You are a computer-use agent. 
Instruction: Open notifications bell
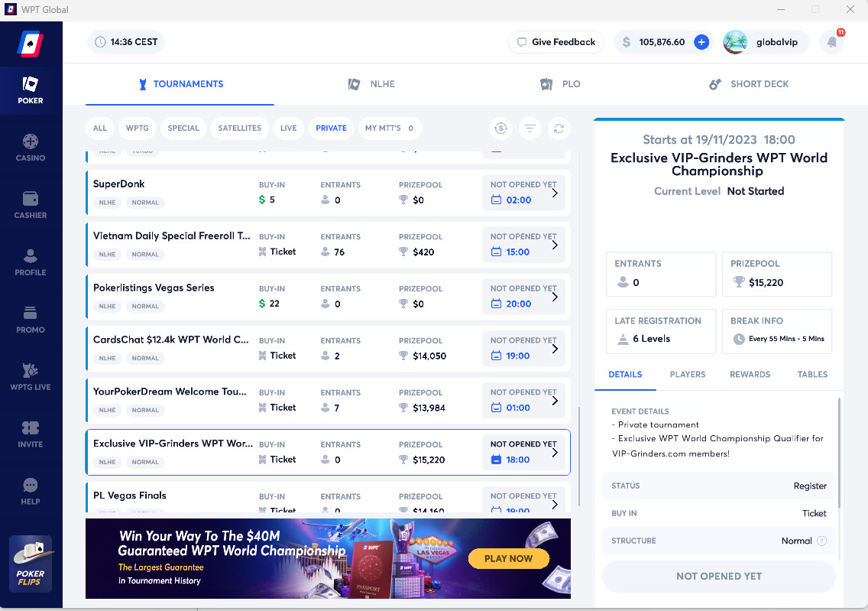(x=831, y=42)
